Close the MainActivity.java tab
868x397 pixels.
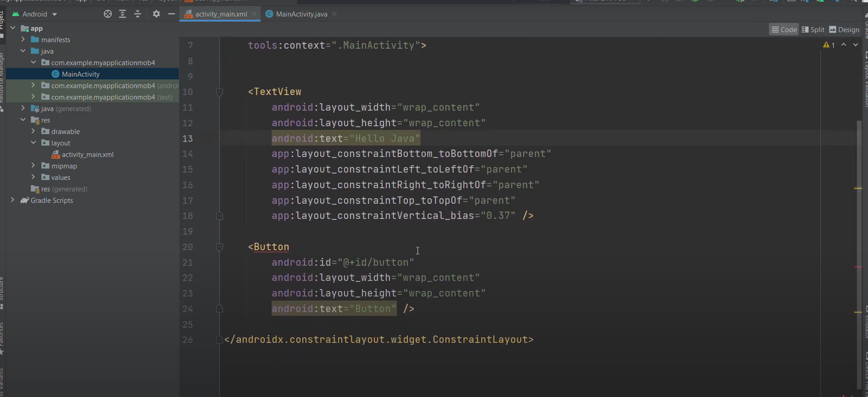(334, 14)
